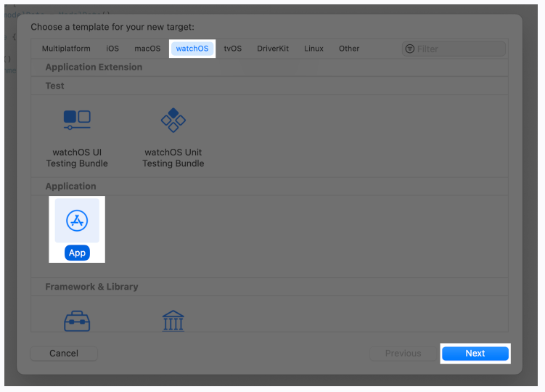Click the Next button
The image size is (545, 392).
[x=475, y=354]
